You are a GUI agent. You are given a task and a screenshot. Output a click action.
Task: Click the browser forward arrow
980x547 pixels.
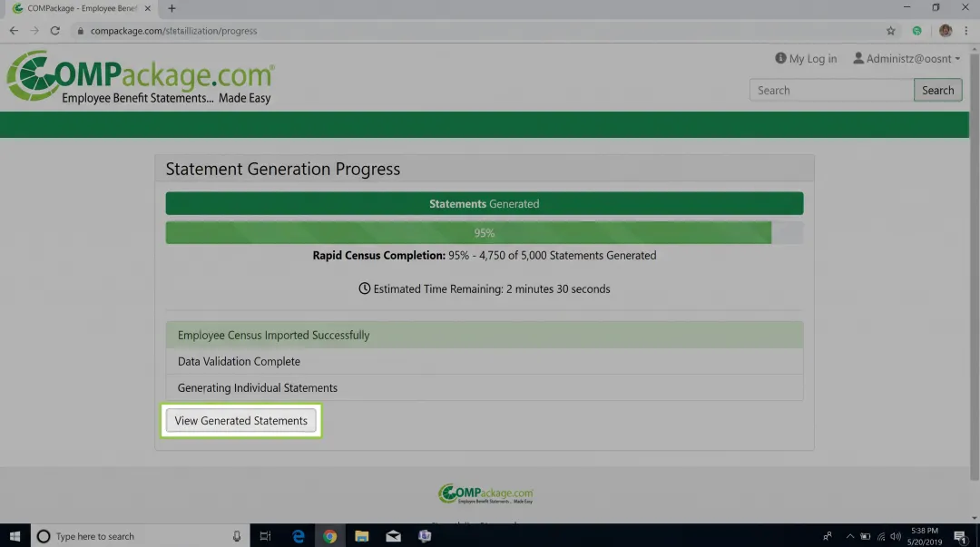tap(34, 31)
